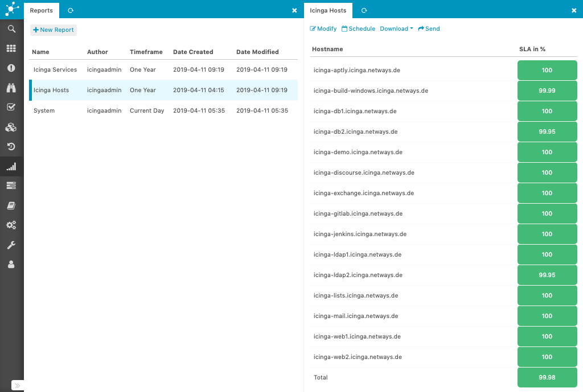Open the search icon in sidebar
This screenshot has width=583, height=392.
tap(11, 28)
